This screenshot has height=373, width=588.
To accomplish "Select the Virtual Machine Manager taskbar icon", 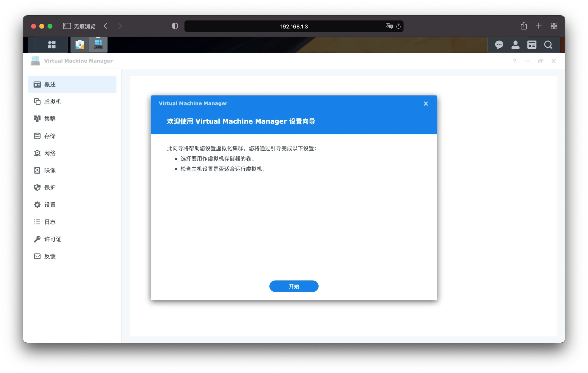I will [98, 45].
